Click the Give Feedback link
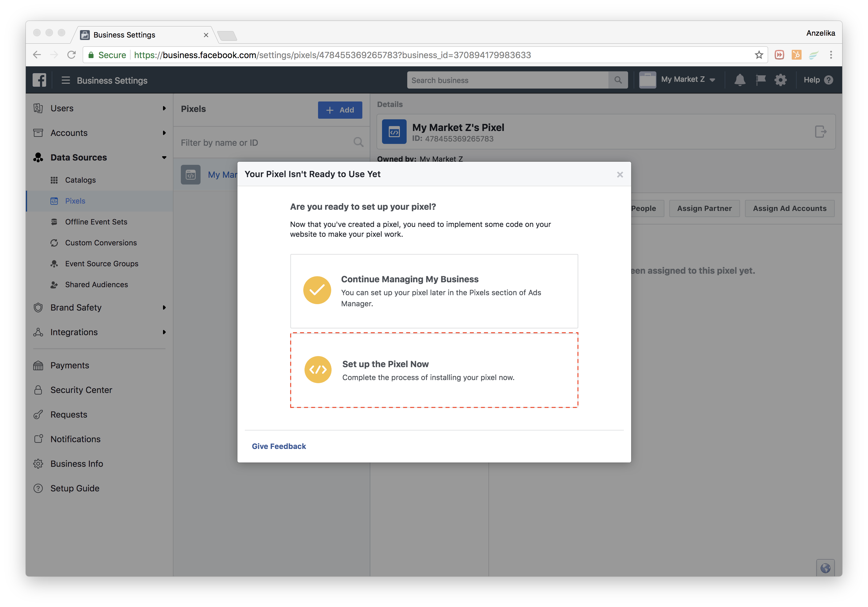 pyautogui.click(x=279, y=446)
